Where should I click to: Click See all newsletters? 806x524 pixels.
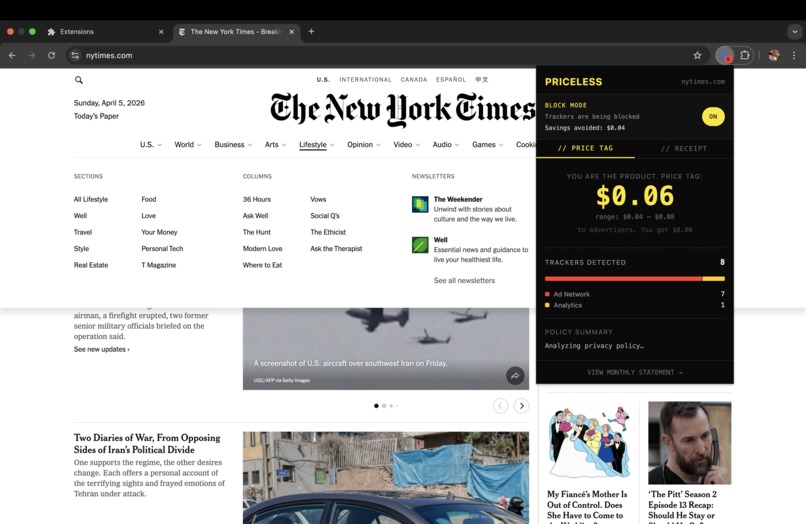464,281
